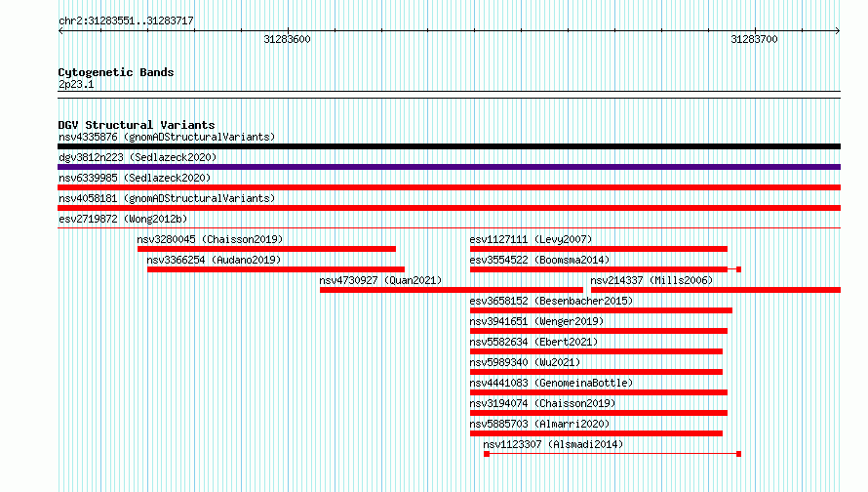The height and width of the screenshot is (492, 868).
Task: Click the nsv5989340 Wu2021 label
Action: click(x=525, y=362)
